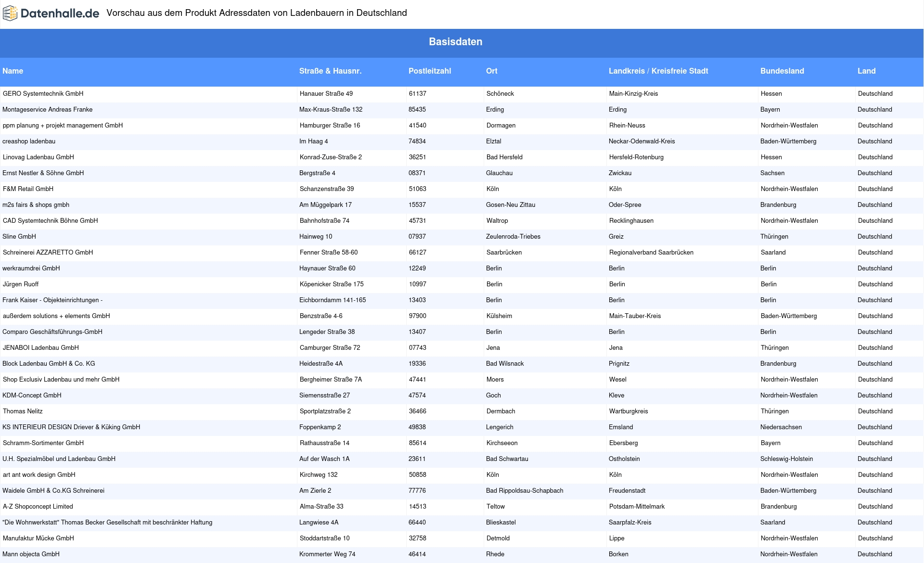
Task: Click the Bundesland column header
Action: pyautogui.click(x=782, y=71)
